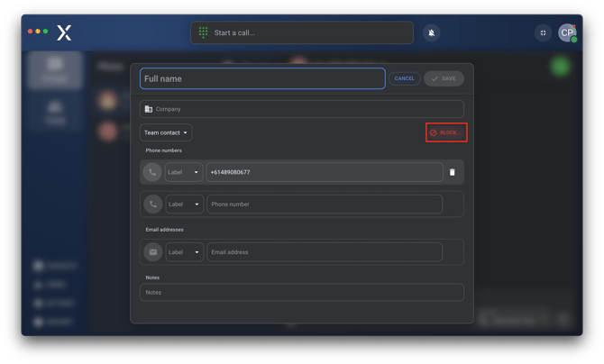Click the Start a call search field
604x364 pixels.
(x=307, y=32)
